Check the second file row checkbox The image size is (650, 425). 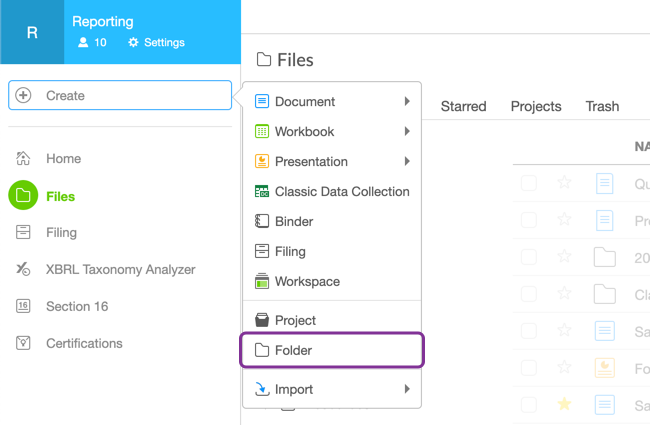tap(529, 220)
